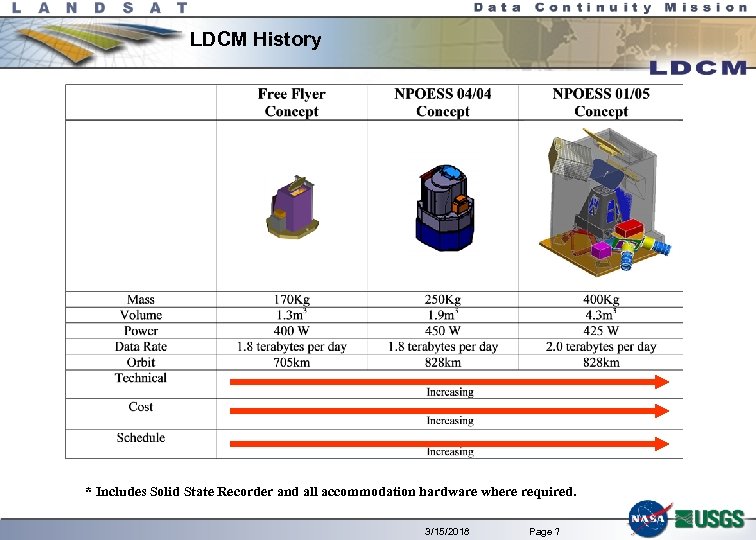Screen dimensions: 756x540
Task: Select the NPOESS 01/05 Concept instrument image
Action: 604,202
